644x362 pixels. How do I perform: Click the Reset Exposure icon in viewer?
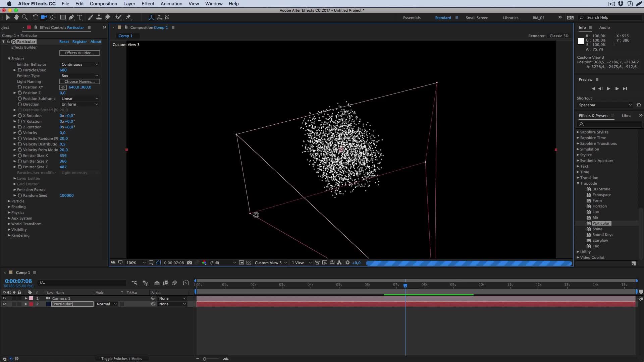pos(347,263)
